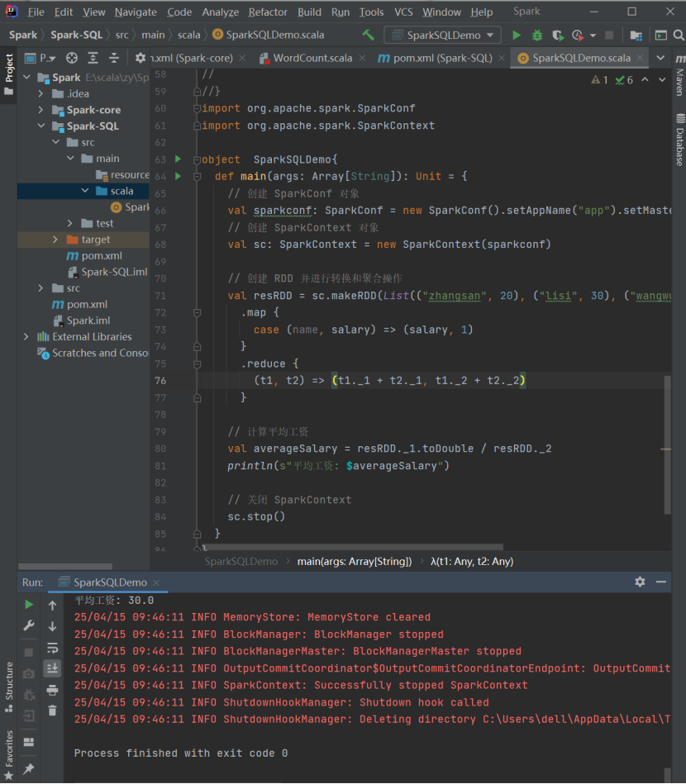Expand the Spark-core module
The width and height of the screenshot is (686, 784).
point(40,110)
